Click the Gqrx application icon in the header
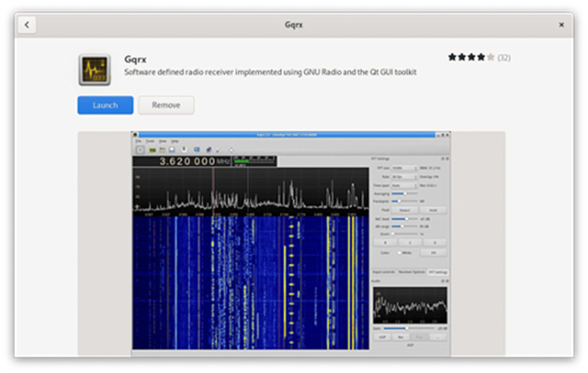The image size is (588, 373). pyautogui.click(x=94, y=68)
